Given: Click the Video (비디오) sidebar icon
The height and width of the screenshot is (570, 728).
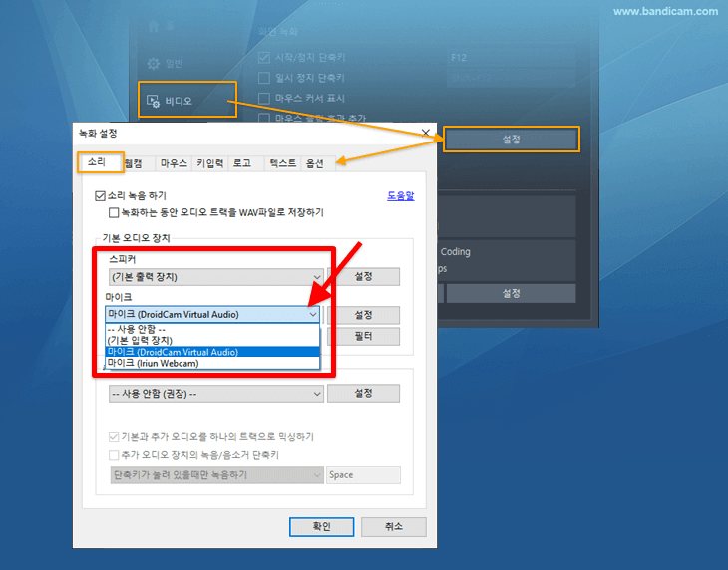Looking at the screenshot, I should pyautogui.click(x=154, y=101).
